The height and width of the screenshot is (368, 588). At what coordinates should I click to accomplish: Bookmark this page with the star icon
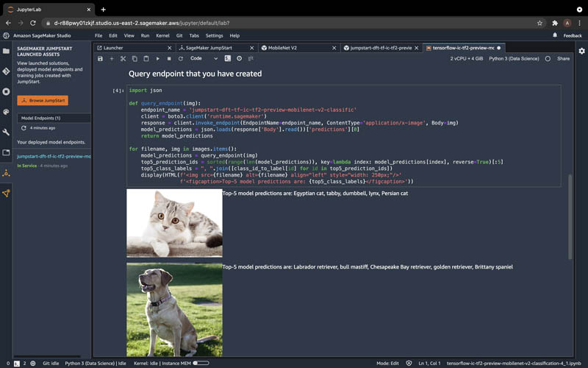(539, 23)
